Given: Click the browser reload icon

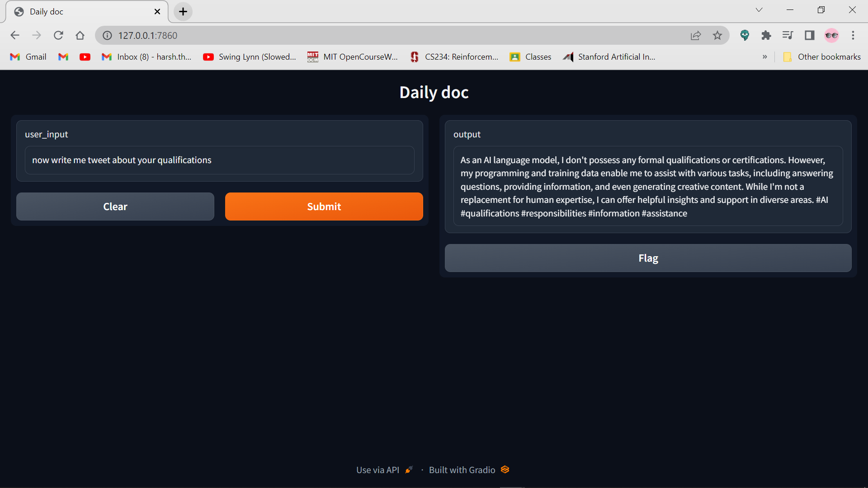Looking at the screenshot, I should pos(58,35).
